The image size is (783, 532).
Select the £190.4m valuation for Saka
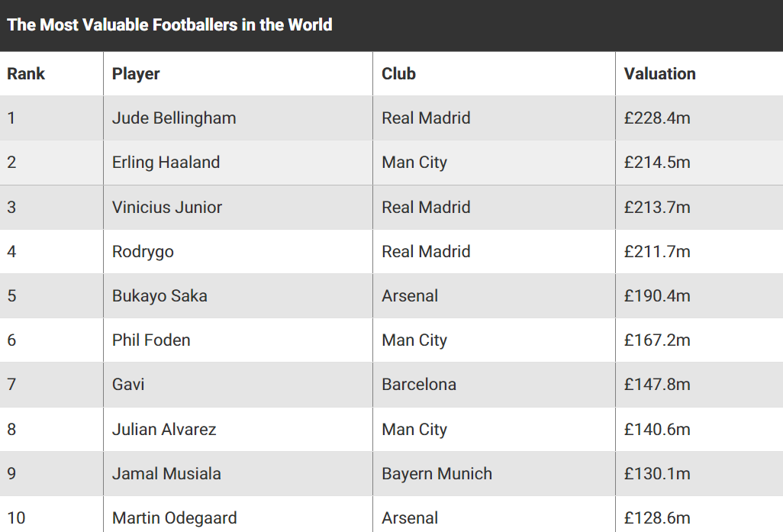(656, 296)
